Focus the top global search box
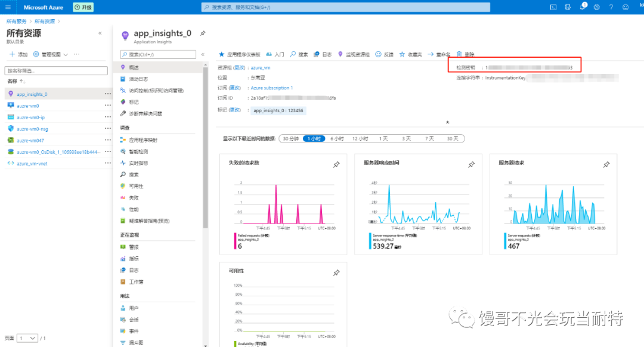This screenshot has width=644, height=347. 345,7
